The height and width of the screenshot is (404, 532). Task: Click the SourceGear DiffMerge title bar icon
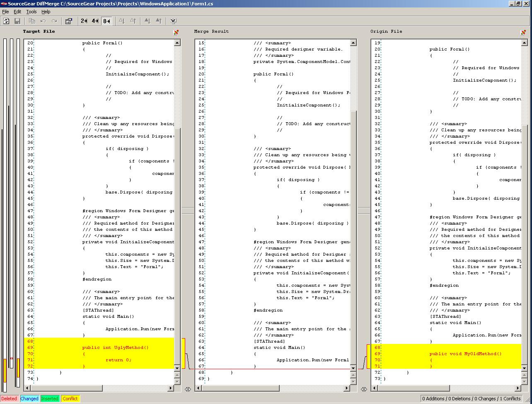pos(4,4)
